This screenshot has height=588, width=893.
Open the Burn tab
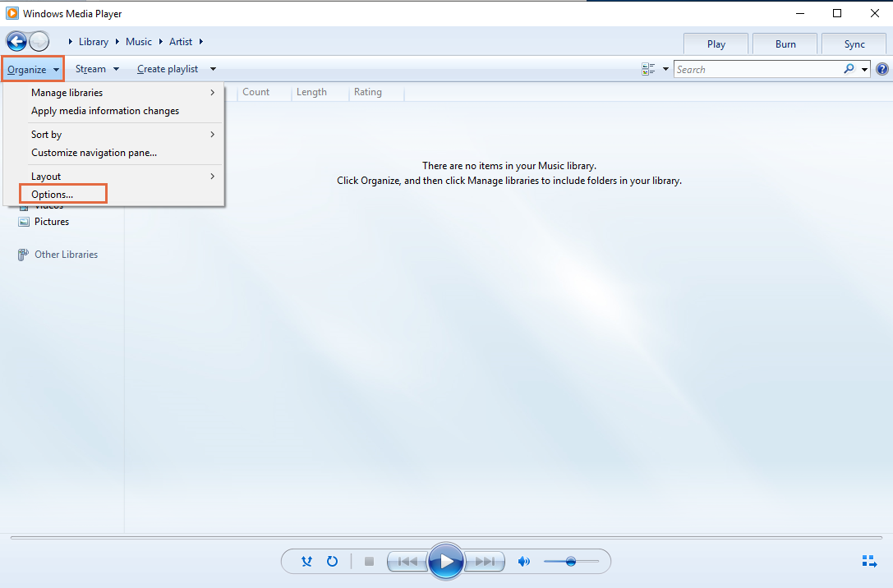tap(785, 44)
